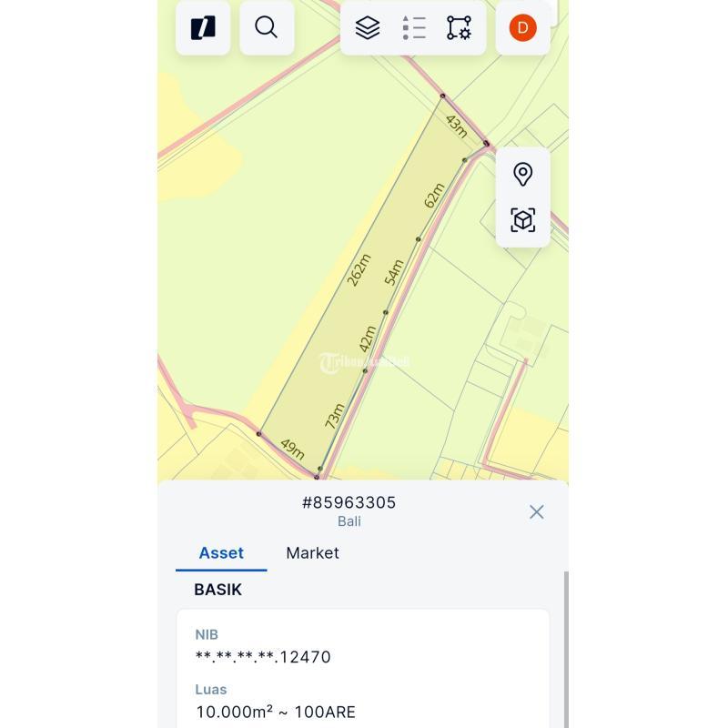Image resolution: width=728 pixels, height=728 pixels.
Task: Open the orange D user avatar
Action: click(522, 28)
